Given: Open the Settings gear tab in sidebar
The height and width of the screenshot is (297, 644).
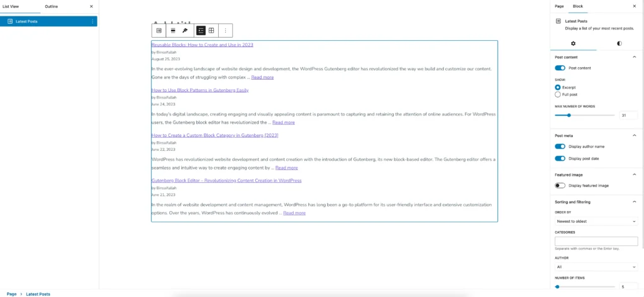Looking at the screenshot, I should tap(573, 43).
